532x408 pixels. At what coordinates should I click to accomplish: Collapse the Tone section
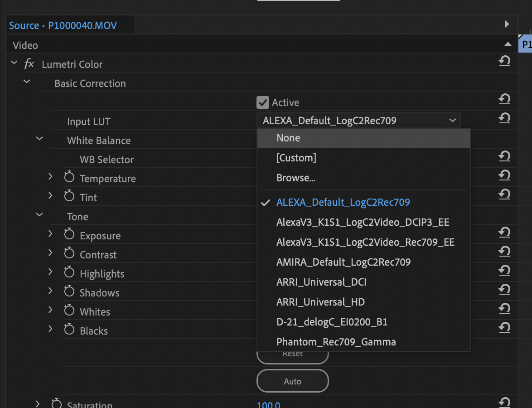[39, 215]
